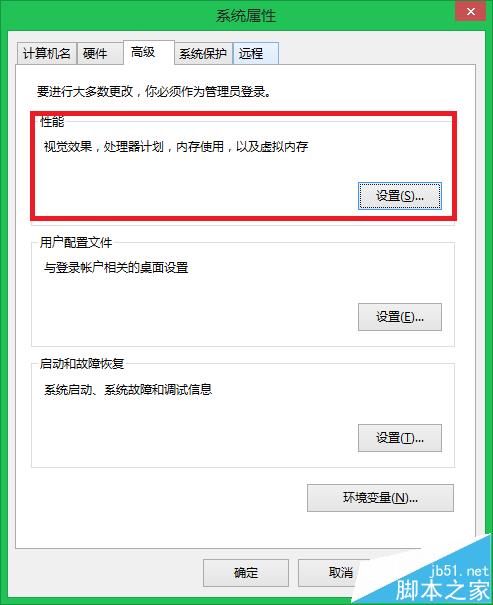493x605 pixels.
Task: Go to the 系统保护 tab
Action: click(203, 53)
